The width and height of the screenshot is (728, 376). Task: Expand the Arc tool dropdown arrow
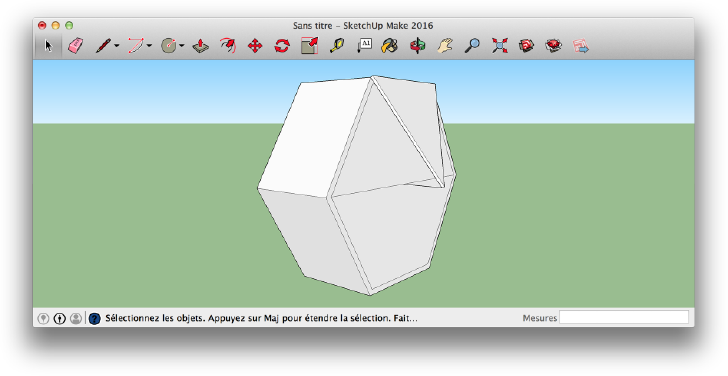[149, 45]
